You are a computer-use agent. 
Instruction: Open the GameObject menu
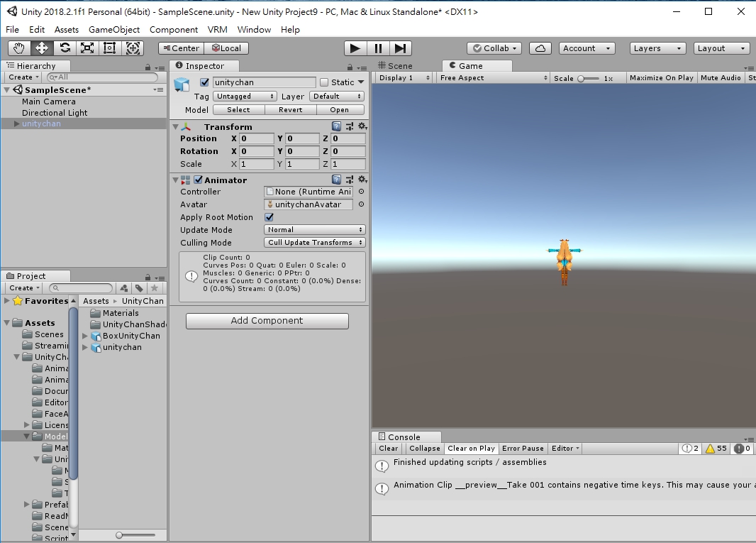114,29
